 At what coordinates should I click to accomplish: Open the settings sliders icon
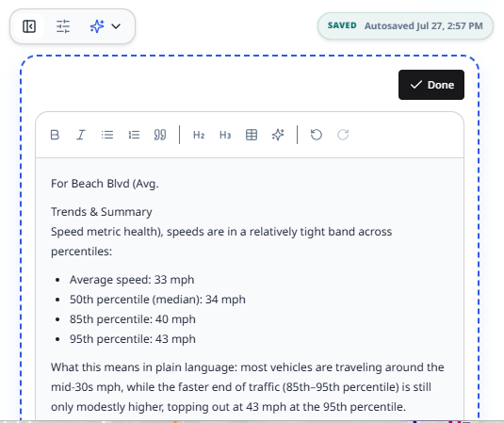coord(63,26)
